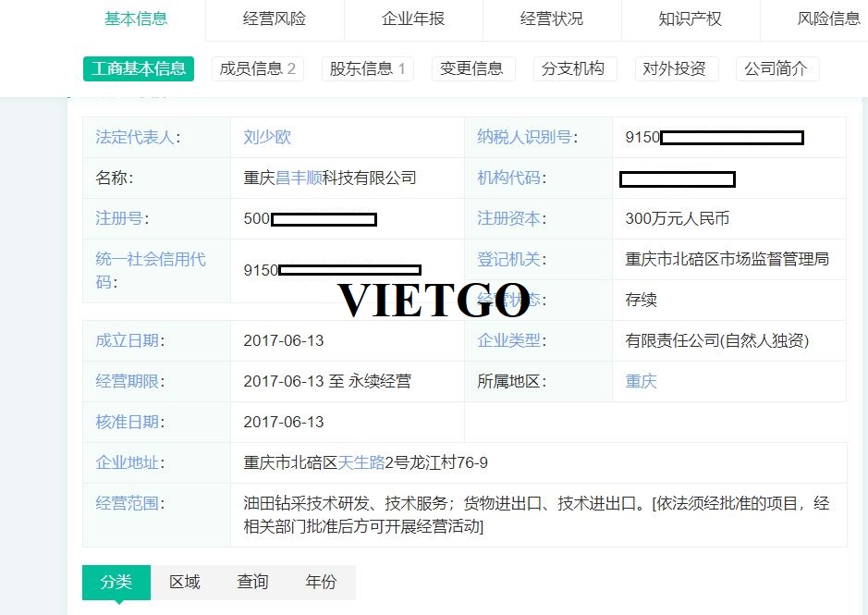Open the 企业年报 tab
The height and width of the screenshot is (615, 868).
413,18
